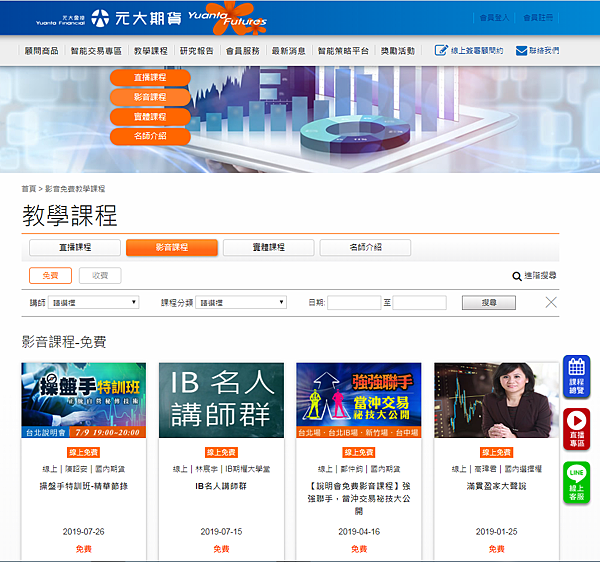The image size is (600, 562).
Task: Click orange 實體課程 button on the banner
Action: click(x=150, y=116)
